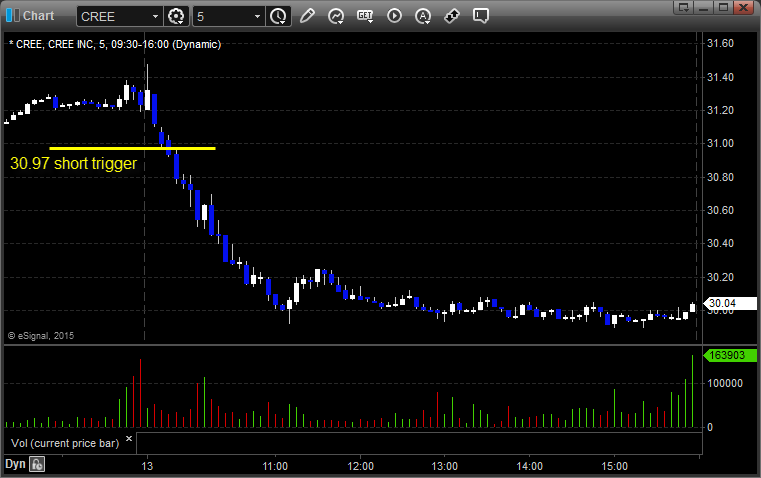Click the speech bubble comment icon
The height and width of the screenshot is (478, 761).
pyautogui.click(x=481, y=16)
